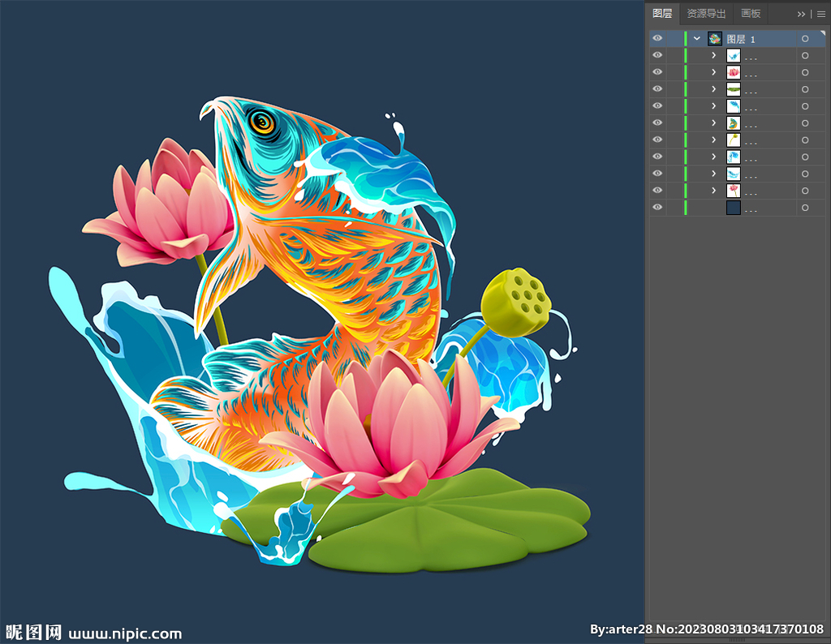Click the target circle of the green lily pad sublayer
831x644 pixels.
coord(805,89)
